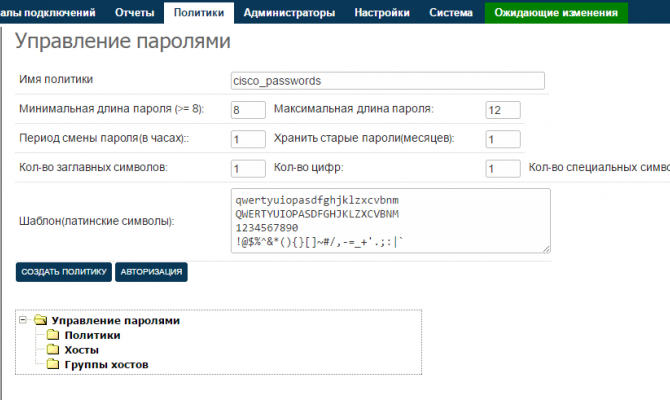This screenshot has width=670, height=400.
Task: Click the Авторизация button
Action: pos(151,272)
